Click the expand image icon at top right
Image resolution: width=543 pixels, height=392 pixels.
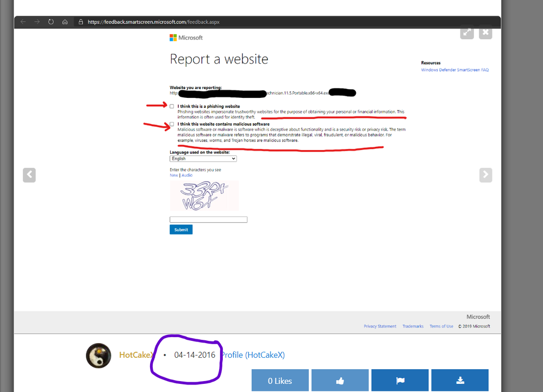click(467, 33)
